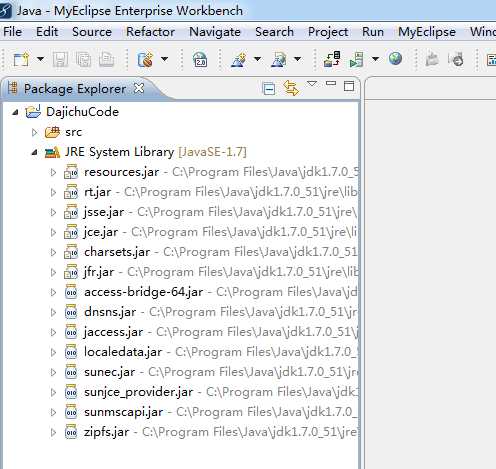The image size is (496, 469).
Task: Minimize the Package Explorer view
Action: point(331,83)
